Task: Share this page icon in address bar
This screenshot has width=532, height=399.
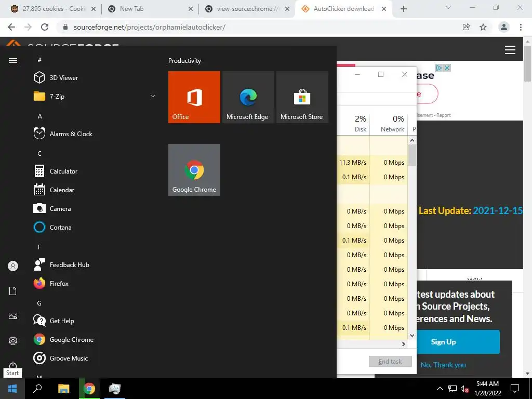Action: pyautogui.click(x=466, y=27)
